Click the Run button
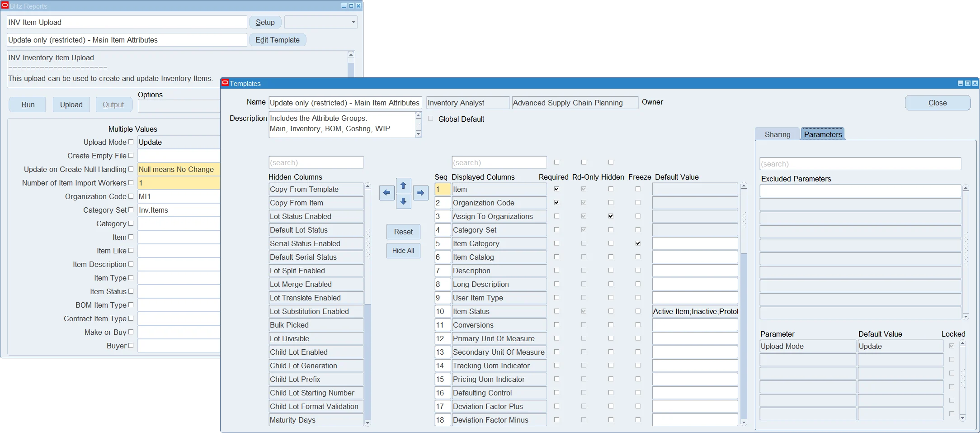The image size is (980, 433). coord(28,105)
